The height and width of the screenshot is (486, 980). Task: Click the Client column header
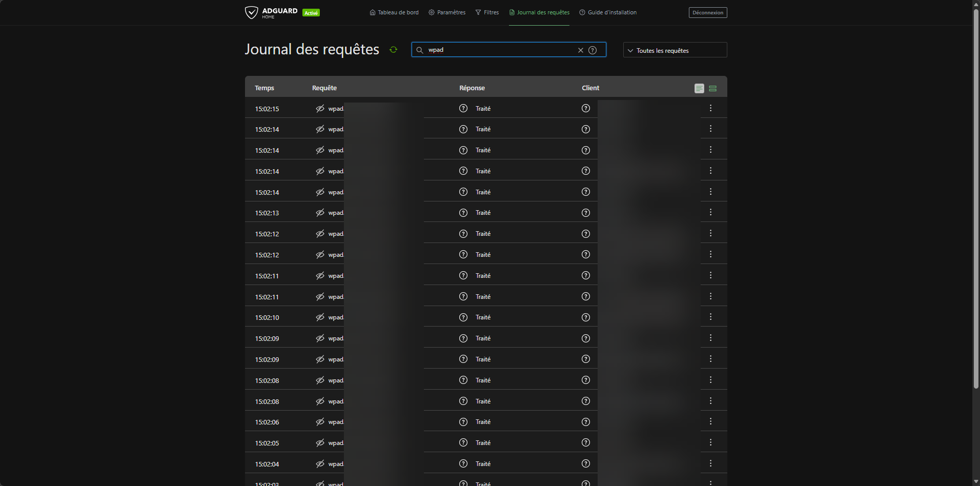pos(590,88)
